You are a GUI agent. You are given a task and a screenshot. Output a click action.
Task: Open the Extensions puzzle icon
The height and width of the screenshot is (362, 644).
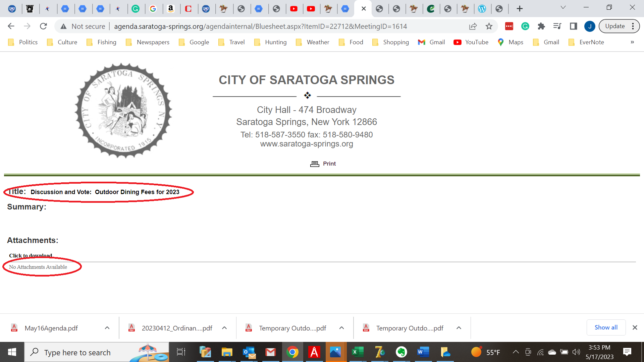(x=541, y=26)
